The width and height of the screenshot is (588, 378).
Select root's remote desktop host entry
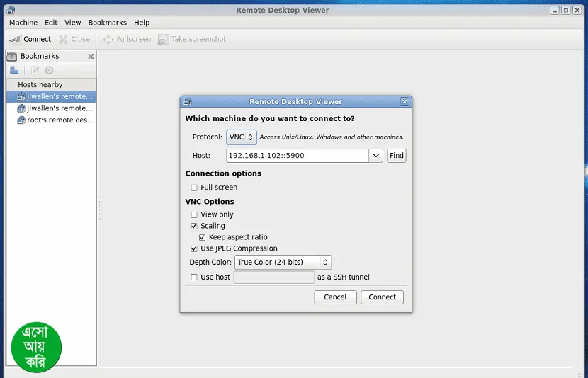(54, 120)
